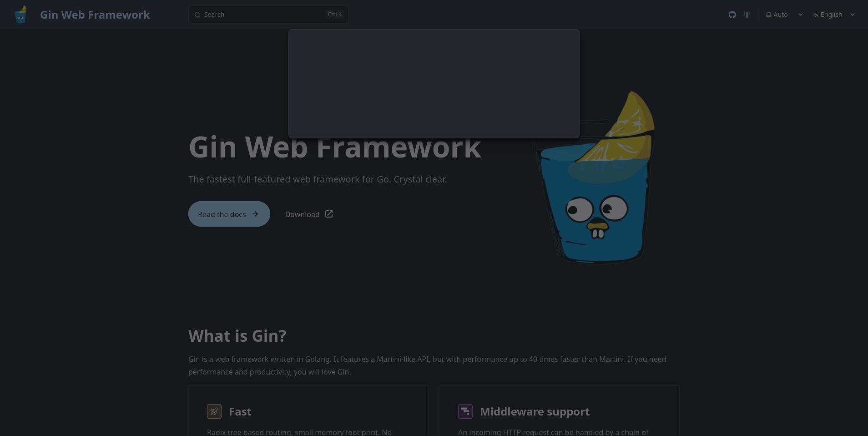Click the 'Gin is a web framework' paragraph
868x436 pixels.
[427, 365]
